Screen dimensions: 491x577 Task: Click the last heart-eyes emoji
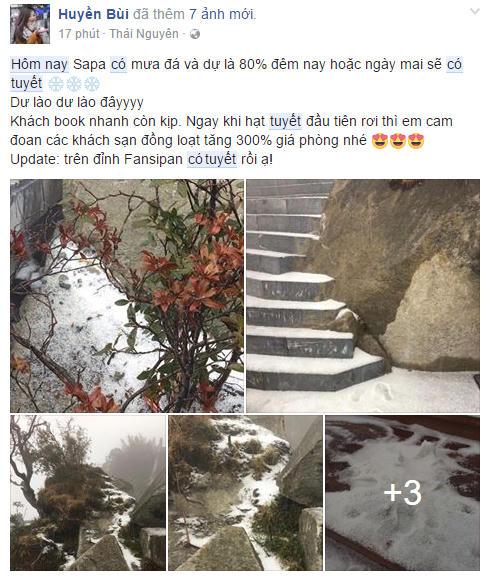tap(416, 141)
